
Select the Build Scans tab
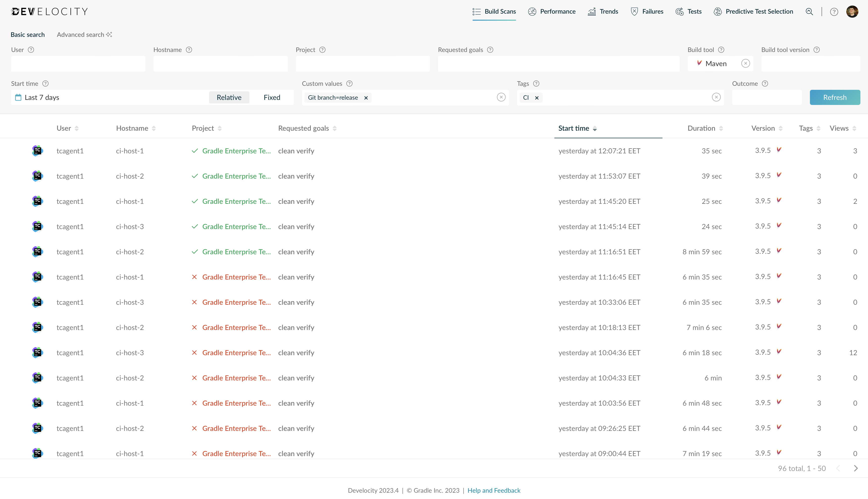[x=494, y=11]
